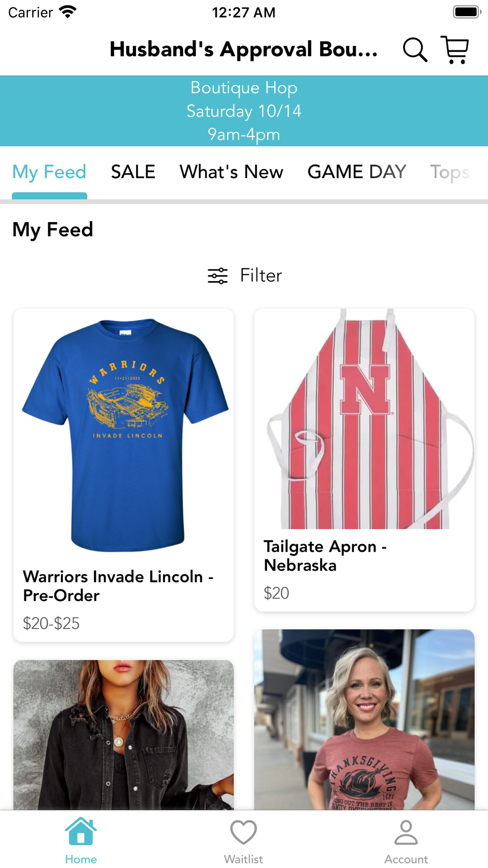Open the GAME DAY tab

pos(357,172)
